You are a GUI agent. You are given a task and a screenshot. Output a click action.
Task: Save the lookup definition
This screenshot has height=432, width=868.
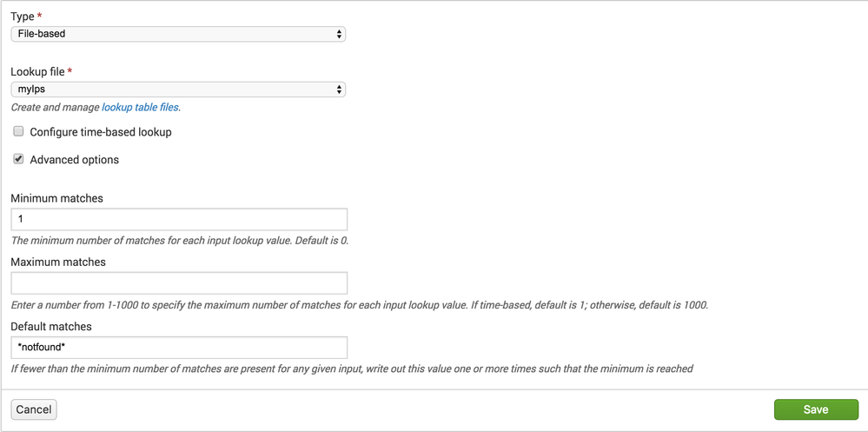(816, 410)
